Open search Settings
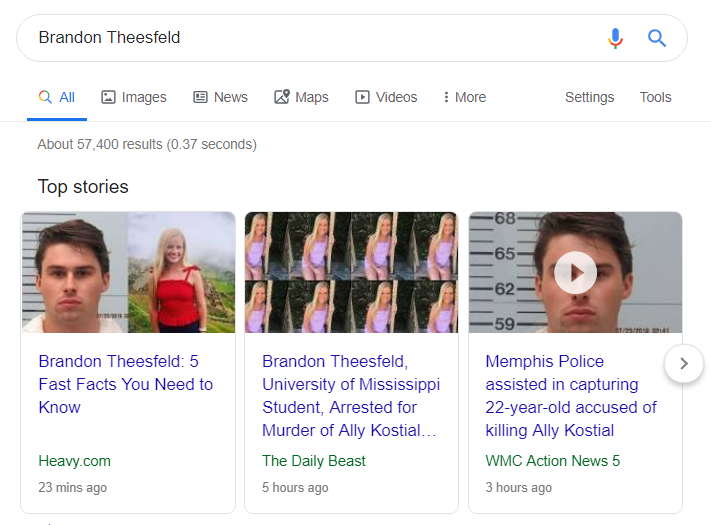Image resolution: width=711 pixels, height=525 pixels. (x=589, y=97)
